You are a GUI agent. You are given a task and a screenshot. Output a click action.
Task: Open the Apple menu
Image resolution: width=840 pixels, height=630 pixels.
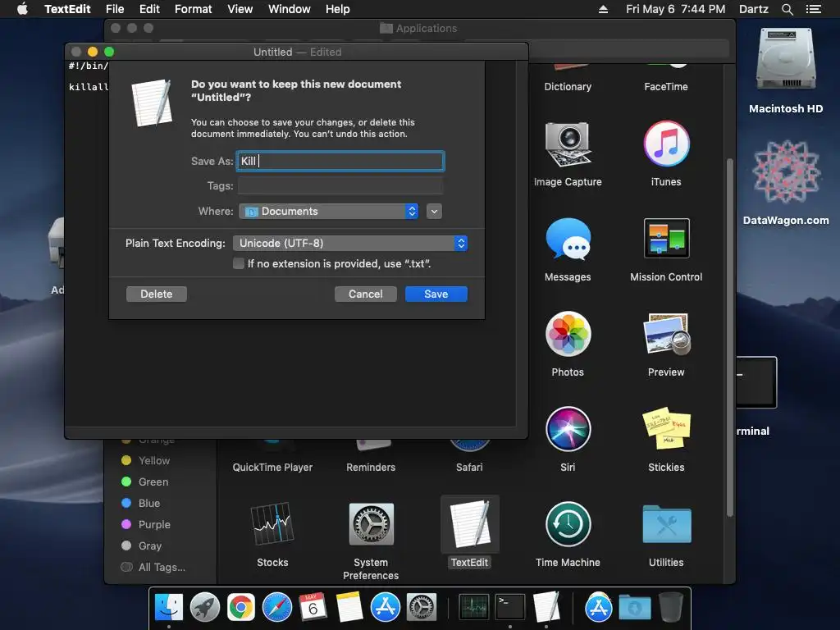(x=22, y=9)
